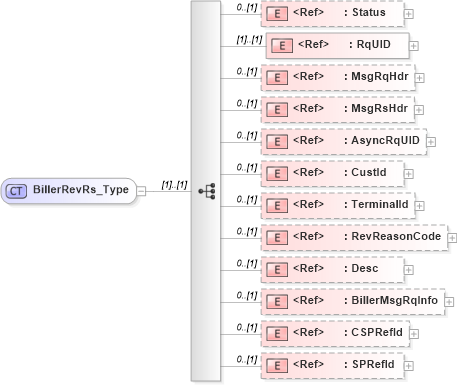This screenshot has height=385, width=457.
Task: Select the MsgRsHdr element name
Action: click(380, 108)
